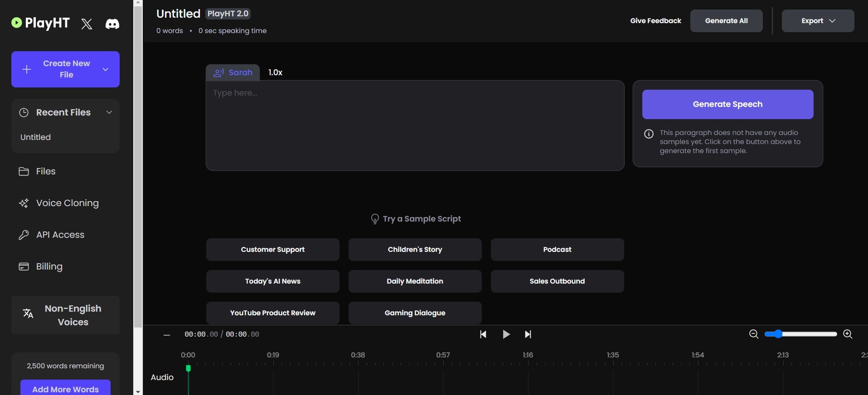Change the 1.0x speed setting
The width and height of the screenshot is (868, 395).
(x=275, y=72)
